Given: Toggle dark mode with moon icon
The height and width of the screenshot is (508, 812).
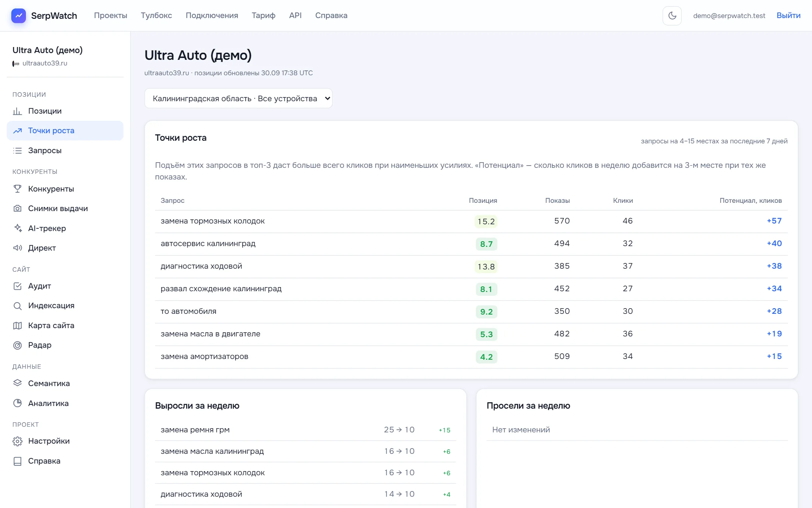Looking at the screenshot, I should click(672, 15).
